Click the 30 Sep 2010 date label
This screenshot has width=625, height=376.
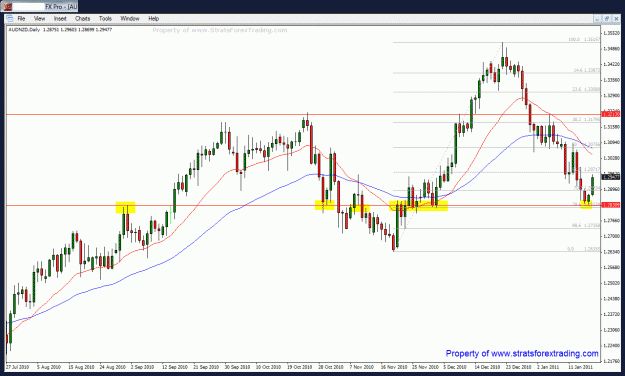pyautogui.click(x=238, y=367)
